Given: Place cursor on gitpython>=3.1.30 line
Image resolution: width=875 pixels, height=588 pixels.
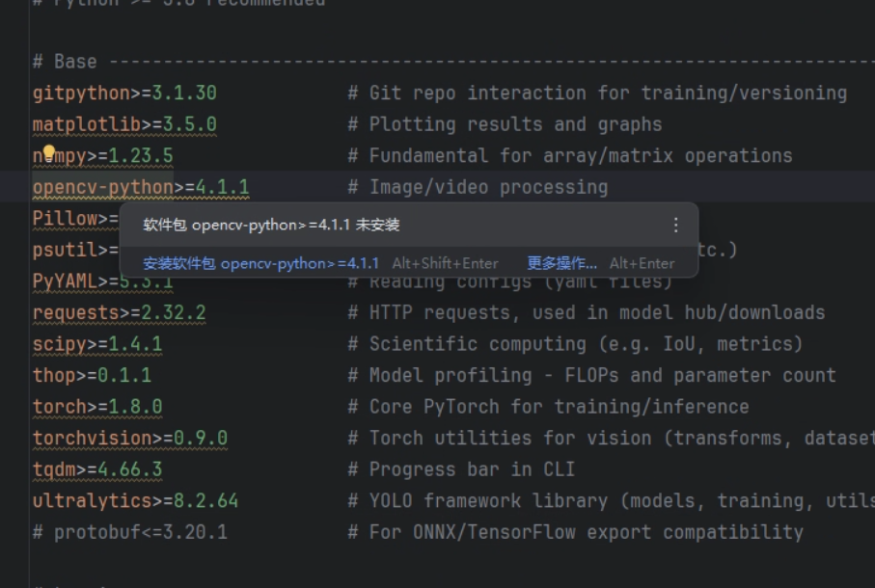Looking at the screenshot, I should coord(124,94).
